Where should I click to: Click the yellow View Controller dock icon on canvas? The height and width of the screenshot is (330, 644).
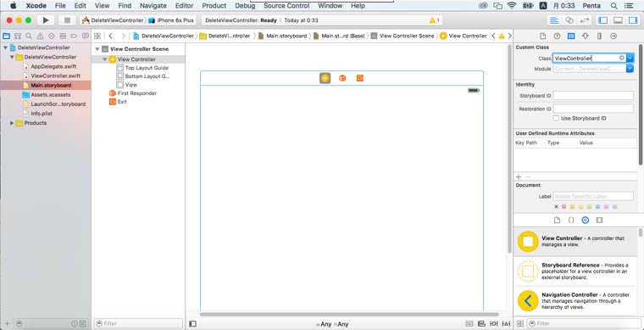325,78
